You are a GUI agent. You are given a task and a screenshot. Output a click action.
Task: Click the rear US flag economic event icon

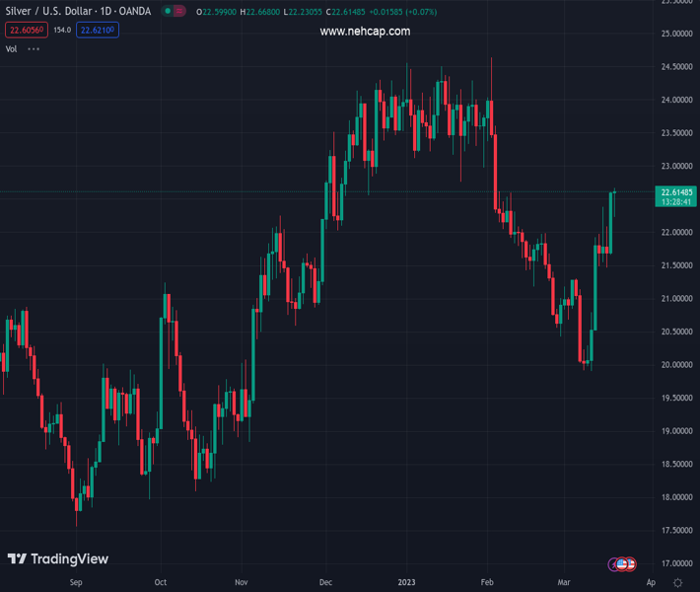point(631,564)
